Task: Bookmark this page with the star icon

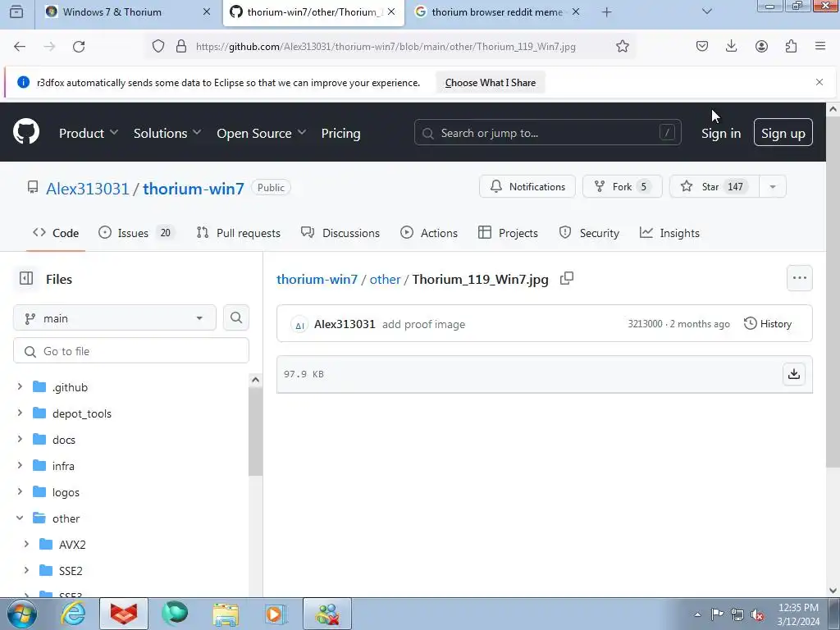Action: (622, 47)
